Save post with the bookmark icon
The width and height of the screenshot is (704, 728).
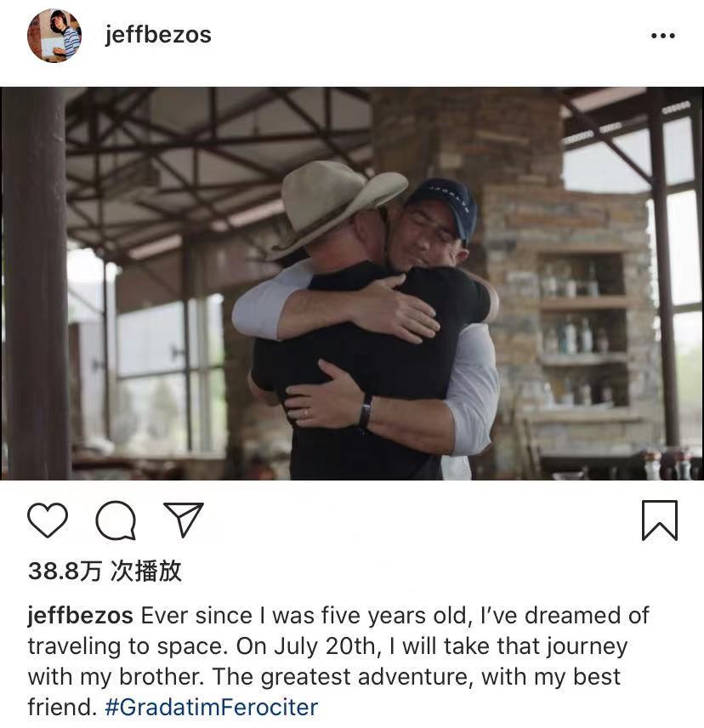coord(660,520)
